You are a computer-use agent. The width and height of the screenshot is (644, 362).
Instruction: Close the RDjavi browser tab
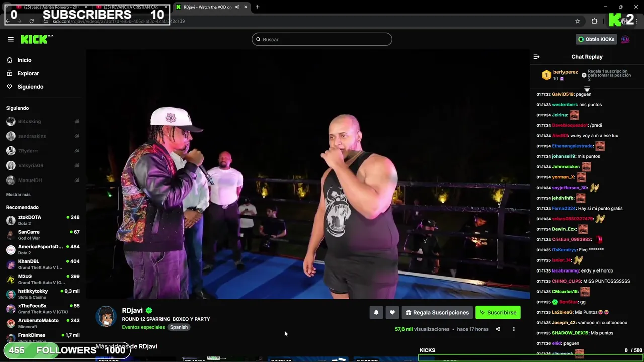click(x=246, y=7)
